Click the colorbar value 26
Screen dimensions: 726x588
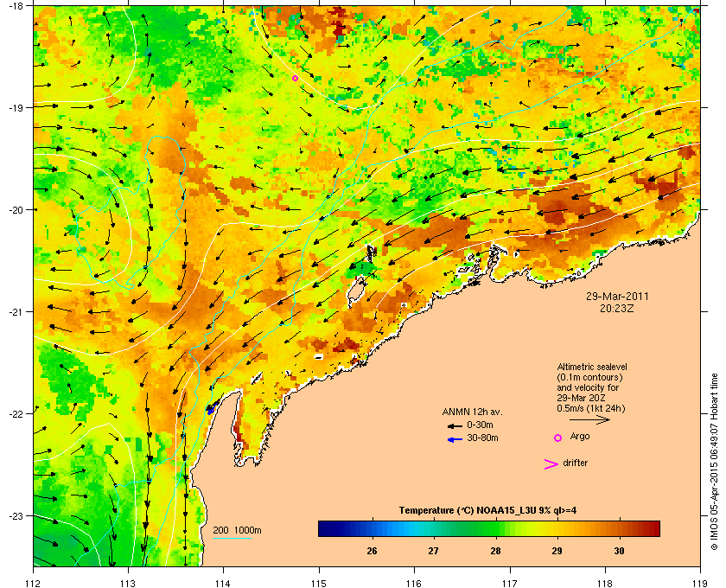[x=372, y=551]
